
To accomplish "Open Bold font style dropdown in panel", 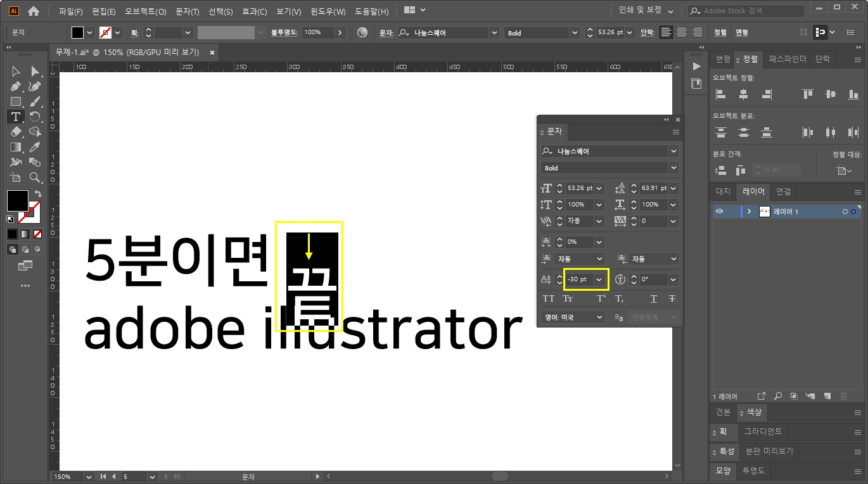I will point(673,168).
